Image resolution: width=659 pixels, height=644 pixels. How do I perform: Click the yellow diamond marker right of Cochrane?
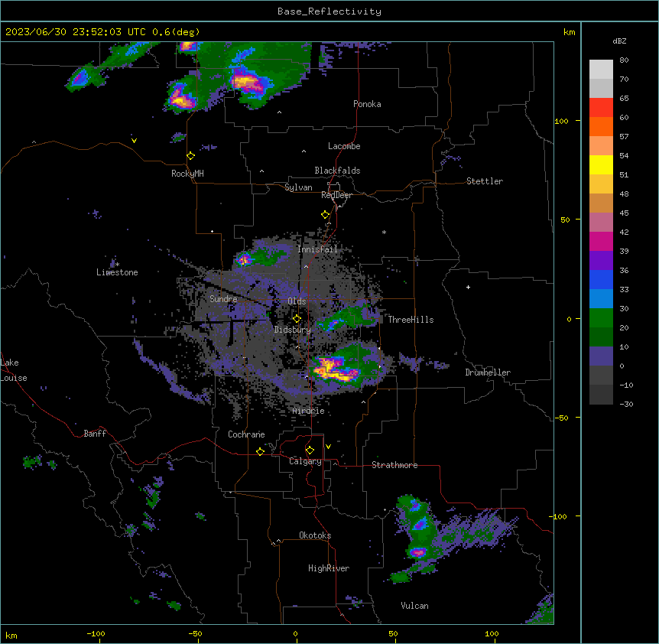(260, 451)
